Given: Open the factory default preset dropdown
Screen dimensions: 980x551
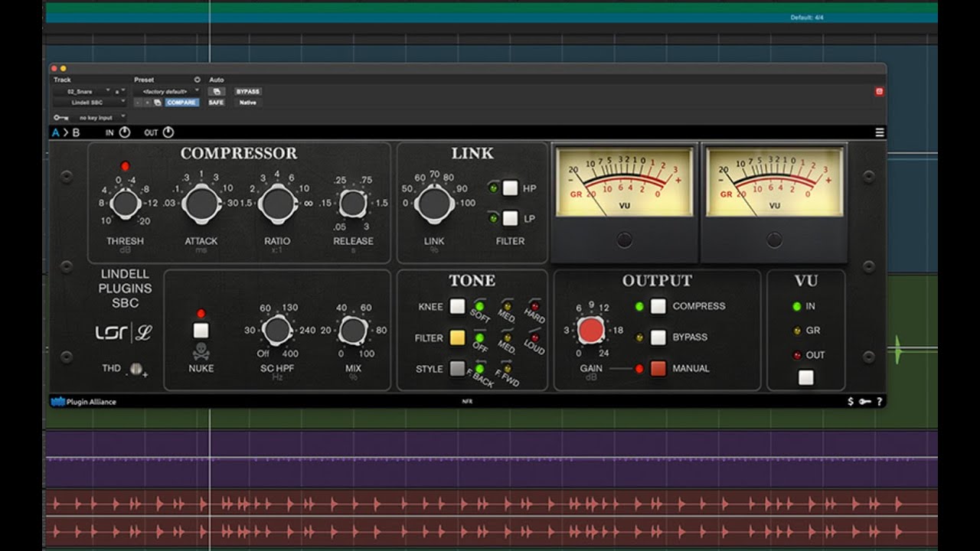Looking at the screenshot, I should pyautogui.click(x=167, y=92).
